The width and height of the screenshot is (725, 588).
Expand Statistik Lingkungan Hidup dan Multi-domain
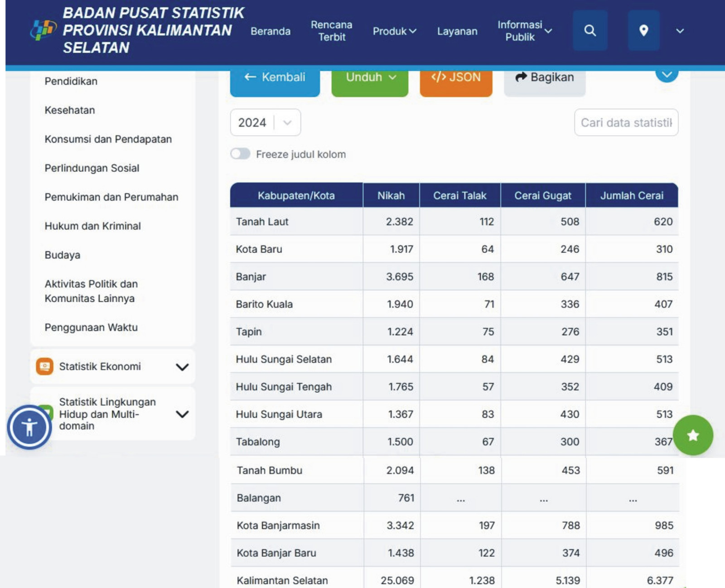[x=182, y=414]
